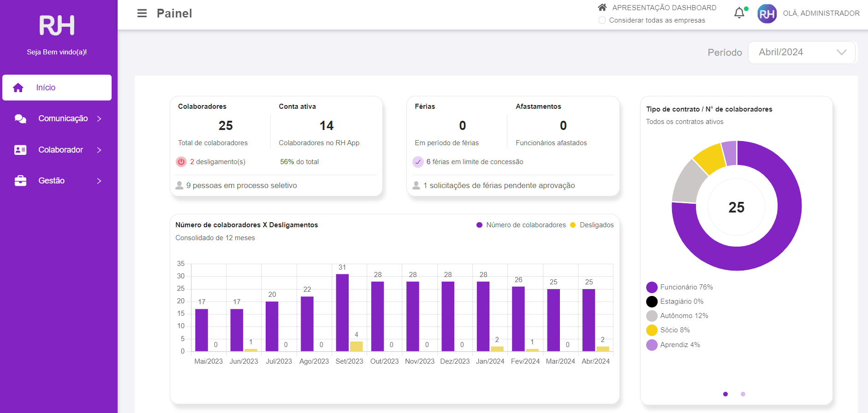The height and width of the screenshot is (413, 868).
Task: Click the house icon in Início
Action: [18, 88]
